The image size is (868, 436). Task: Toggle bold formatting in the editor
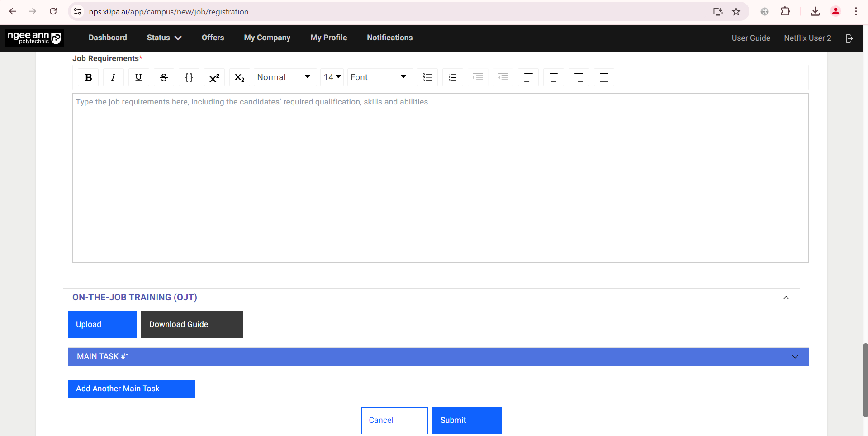coord(88,77)
